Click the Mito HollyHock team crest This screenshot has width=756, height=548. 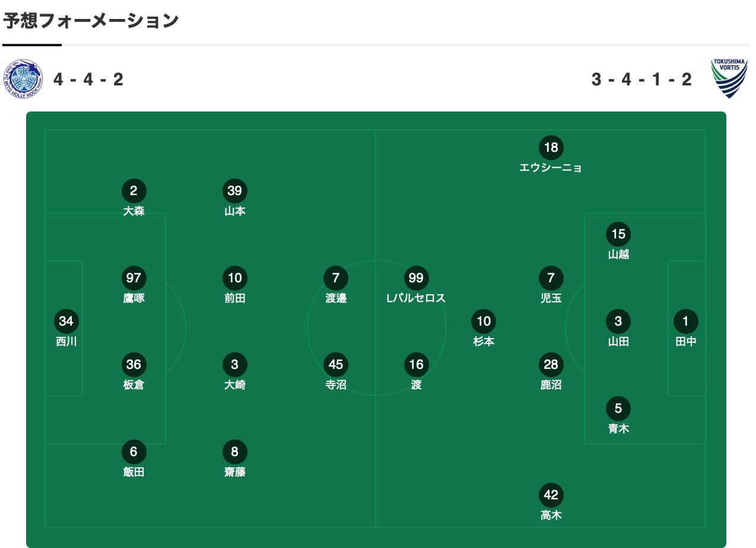point(23,79)
